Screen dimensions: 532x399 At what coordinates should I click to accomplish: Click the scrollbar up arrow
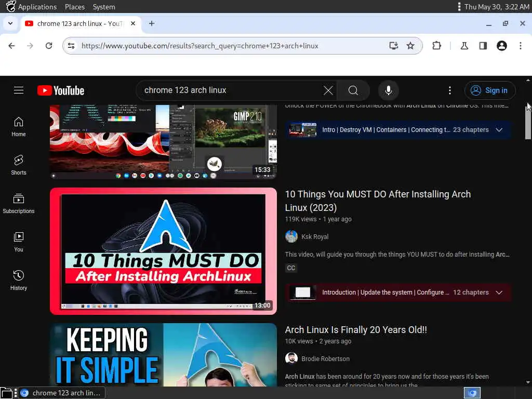pos(528,81)
